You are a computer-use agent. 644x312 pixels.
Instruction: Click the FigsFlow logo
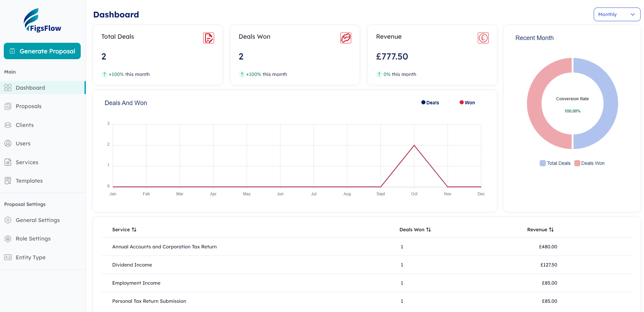(x=42, y=21)
